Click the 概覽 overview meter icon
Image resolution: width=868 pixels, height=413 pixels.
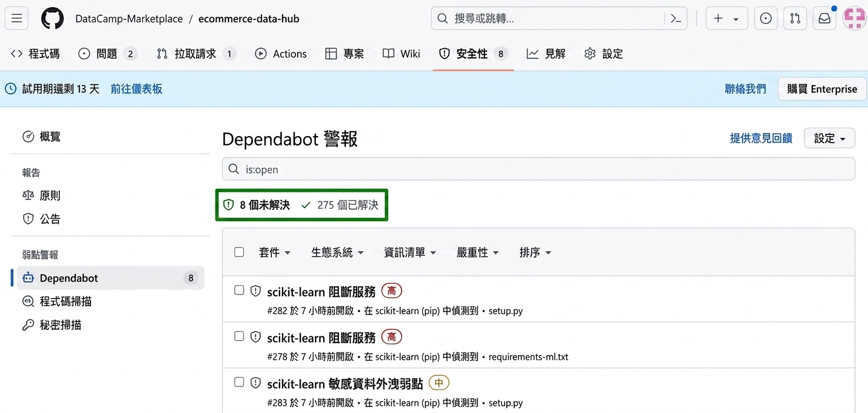point(28,137)
